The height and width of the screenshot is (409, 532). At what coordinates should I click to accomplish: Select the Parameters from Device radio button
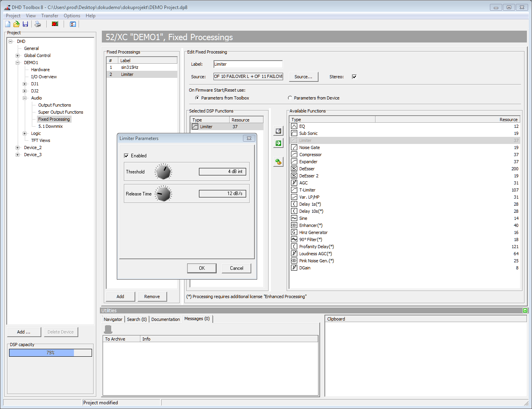pyautogui.click(x=290, y=98)
